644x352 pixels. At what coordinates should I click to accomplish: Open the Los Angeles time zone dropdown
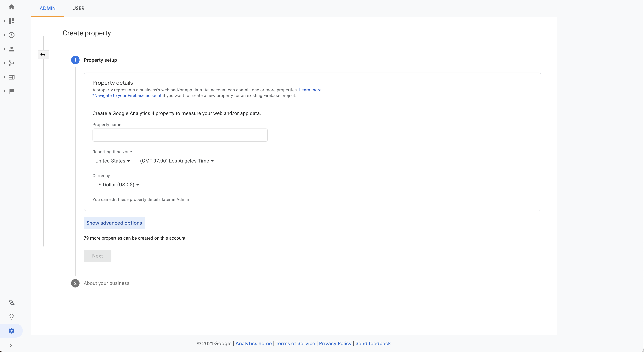[x=176, y=161]
